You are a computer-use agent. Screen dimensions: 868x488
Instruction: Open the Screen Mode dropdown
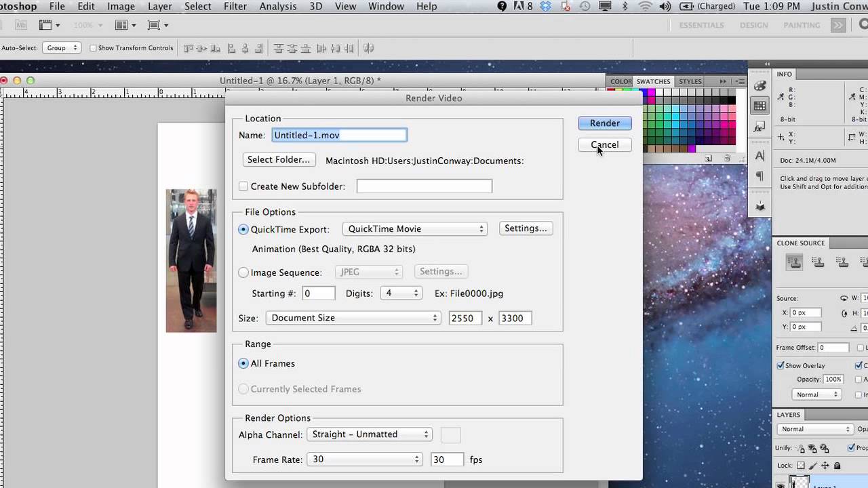click(159, 25)
